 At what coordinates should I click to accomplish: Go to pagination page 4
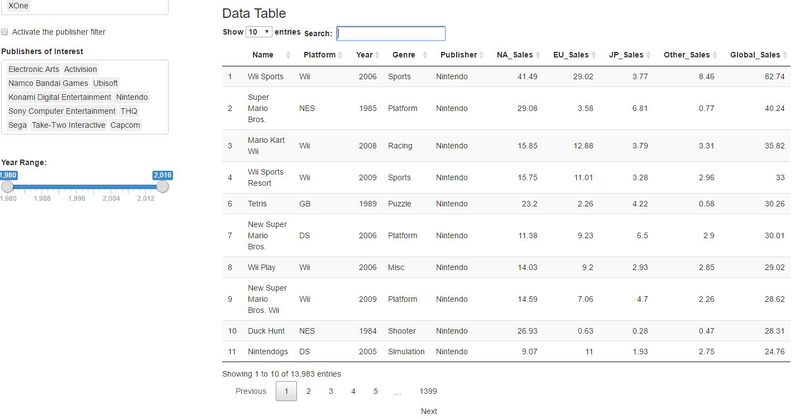click(353, 391)
